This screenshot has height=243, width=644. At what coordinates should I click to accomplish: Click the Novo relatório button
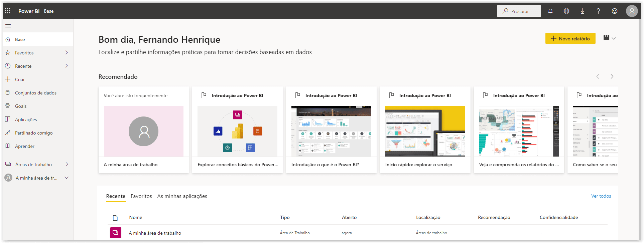coord(570,38)
